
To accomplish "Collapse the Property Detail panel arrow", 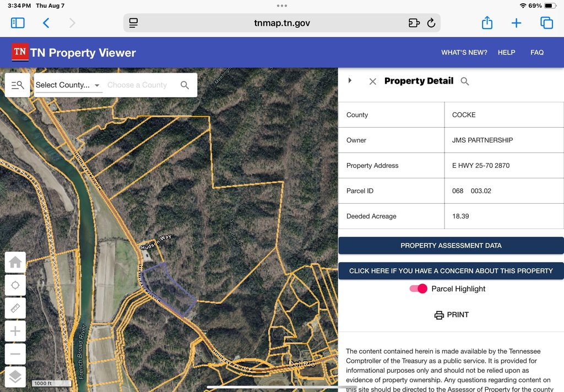I will tap(350, 81).
